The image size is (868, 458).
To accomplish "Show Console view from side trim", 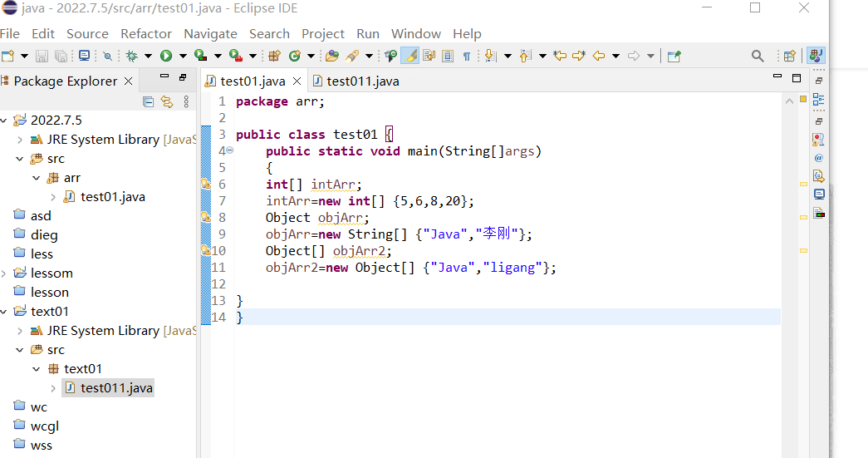I will tap(819, 195).
